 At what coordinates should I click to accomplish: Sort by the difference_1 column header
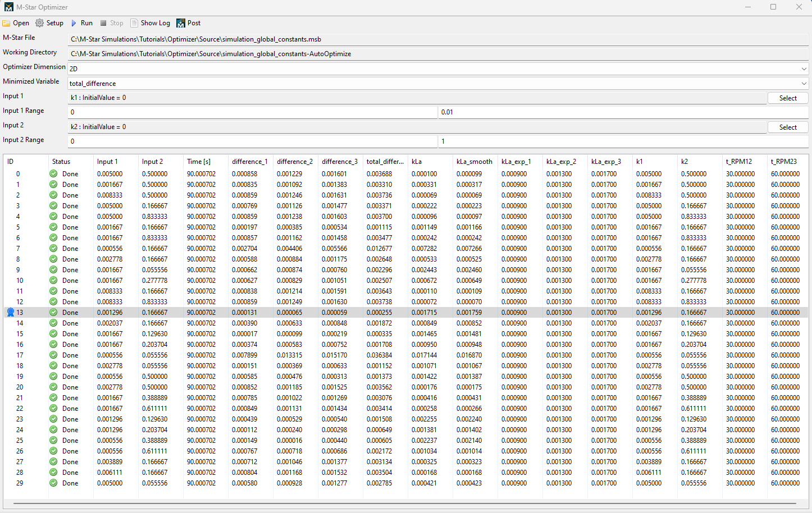[x=250, y=162]
